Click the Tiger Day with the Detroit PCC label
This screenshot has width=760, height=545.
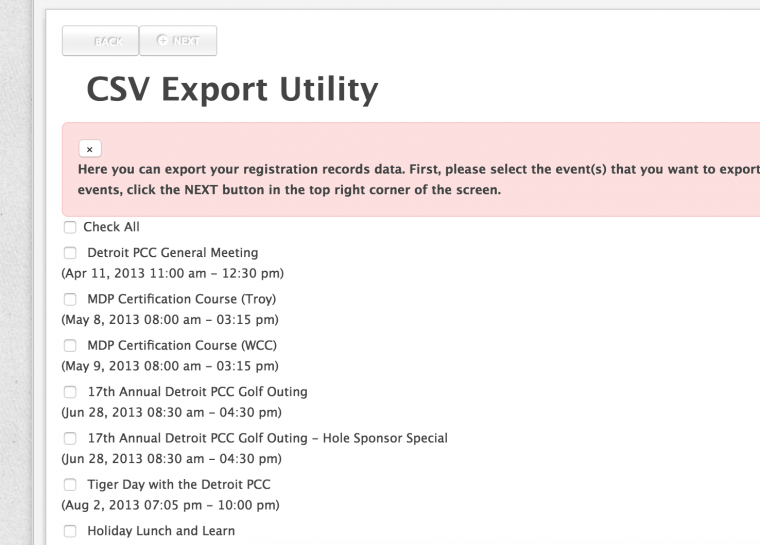pos(179,484)
